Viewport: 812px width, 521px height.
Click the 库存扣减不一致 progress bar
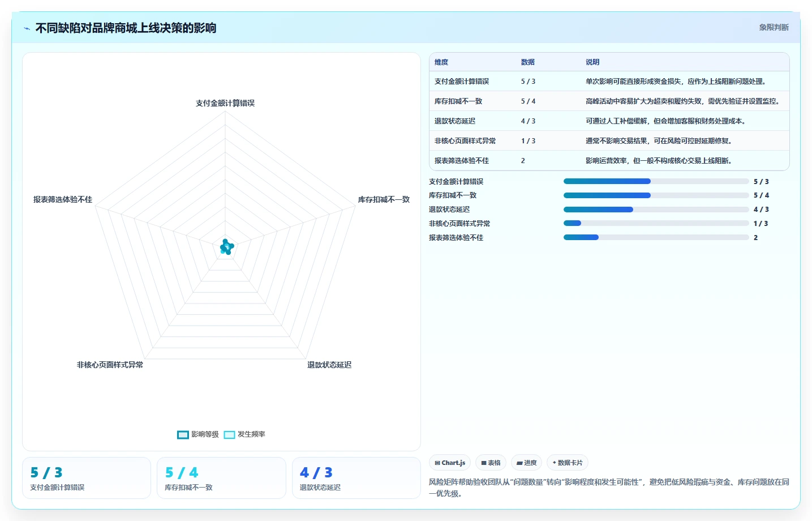click(x=656, y=195)
